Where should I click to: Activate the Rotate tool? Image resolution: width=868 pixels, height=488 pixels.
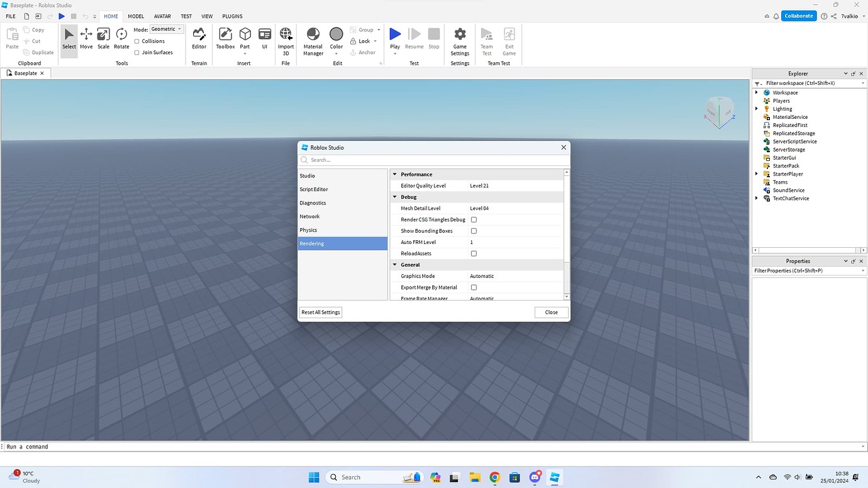[x=121, y=40]
